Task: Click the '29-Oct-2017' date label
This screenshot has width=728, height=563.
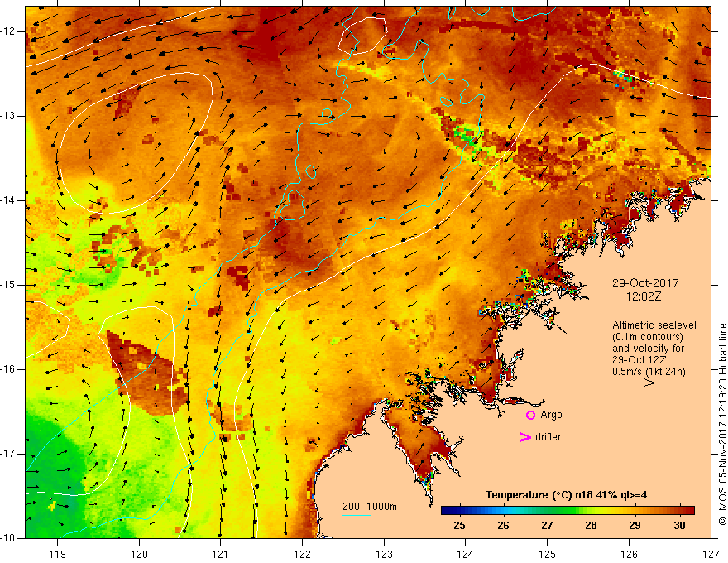Action: point(645,283)
